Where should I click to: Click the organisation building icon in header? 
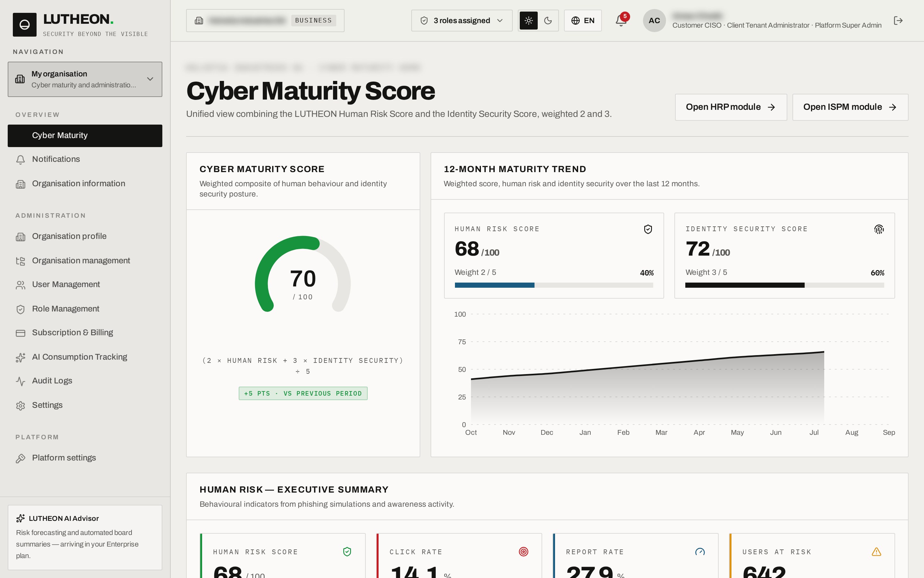coord(199,21)
